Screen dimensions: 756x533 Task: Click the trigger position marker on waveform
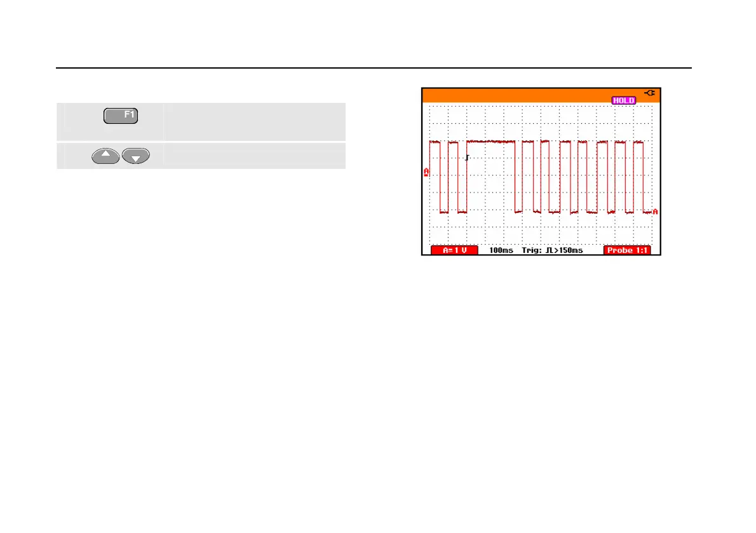pos(467,158)
